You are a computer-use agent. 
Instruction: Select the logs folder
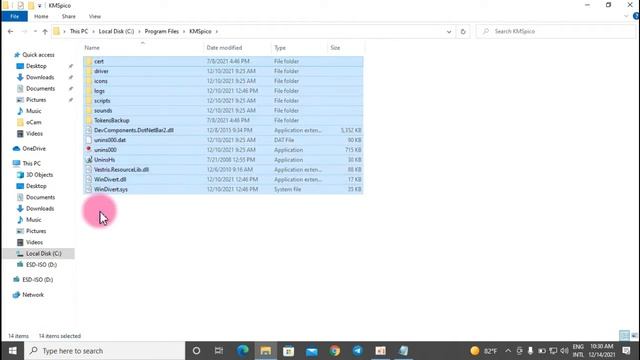tap(223, 91)
